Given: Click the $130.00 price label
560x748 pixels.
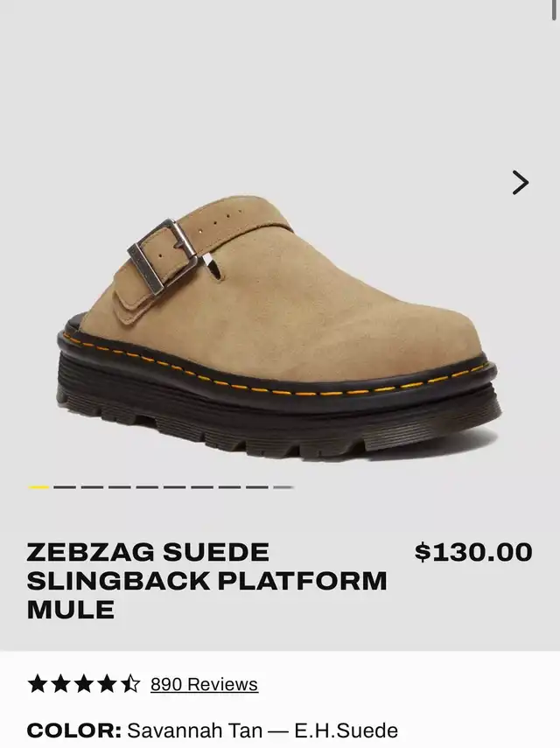Looking at the screenshot, I should 473,552.
